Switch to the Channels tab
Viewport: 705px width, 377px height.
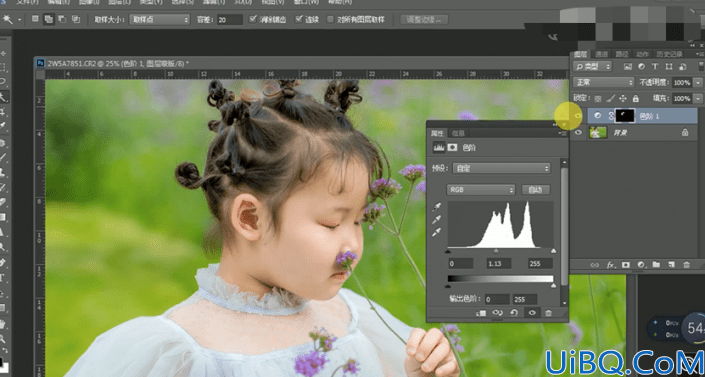point(602,54)
